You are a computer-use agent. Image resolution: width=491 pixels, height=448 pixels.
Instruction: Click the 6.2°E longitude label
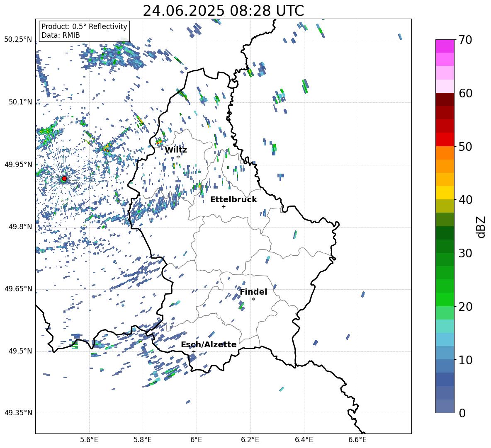(250, 440)
